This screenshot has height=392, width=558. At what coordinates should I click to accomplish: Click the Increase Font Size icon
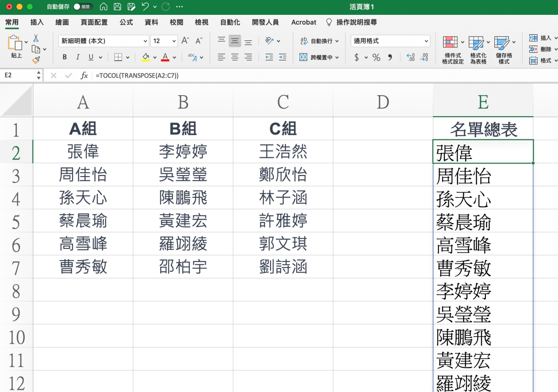[x=185, y=41]
